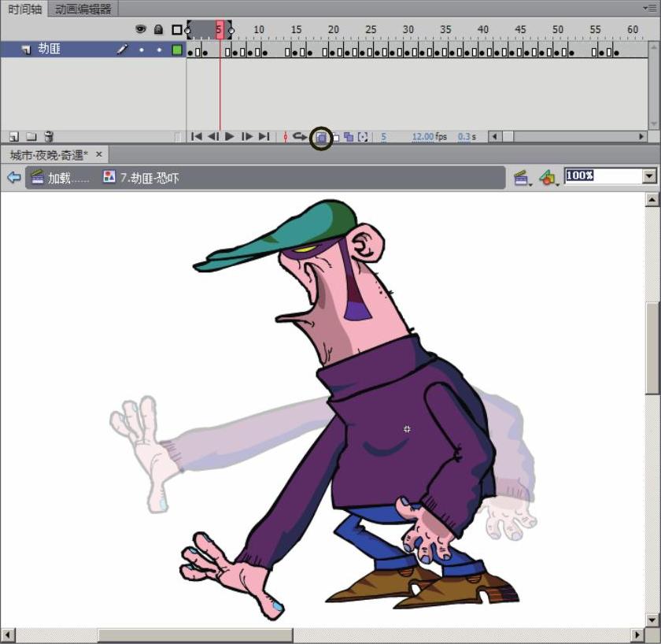Click green outline color swatch of 劫匪 layer
The height and width of the screenshot is (644, 661).
[177, 50]
